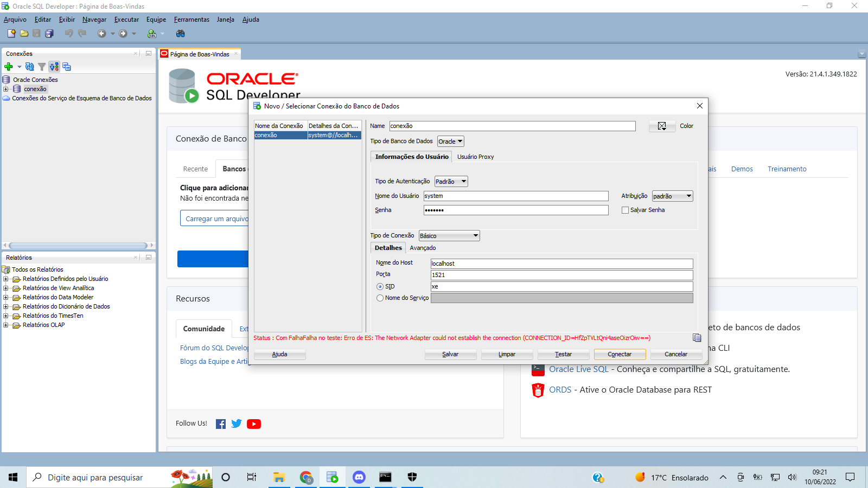Minimize the Conexões panel with its icon
Image resolution: width=868 pixels, height=488 pixels.
148,53
